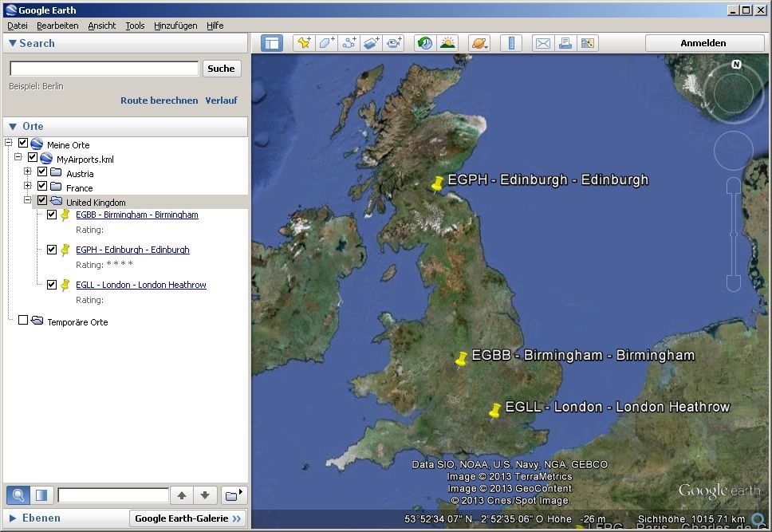Image resolution: width=772 pixels, height=532 pixels.
Task: Uncheck the France folder checkbox
Action: [x=42, y=186]
